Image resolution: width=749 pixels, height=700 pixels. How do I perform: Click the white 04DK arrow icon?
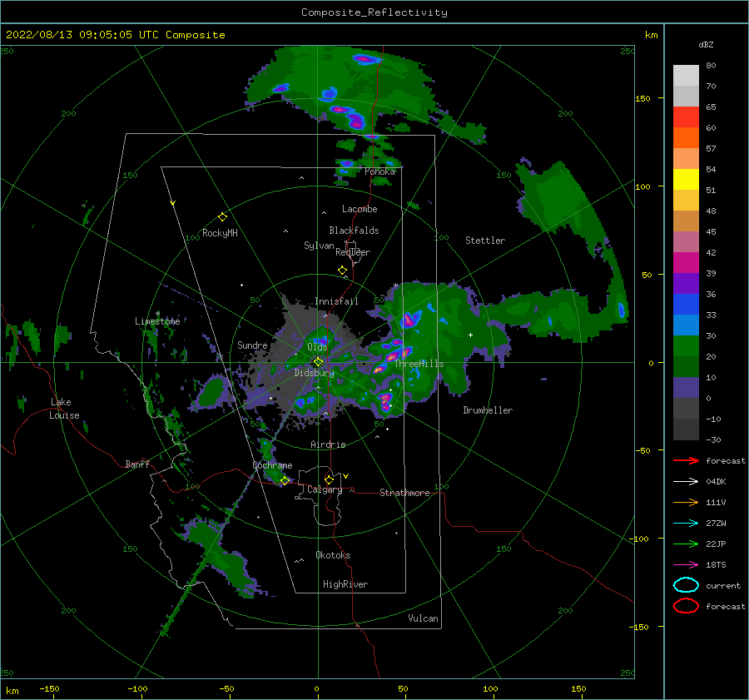tap(686, 482)
